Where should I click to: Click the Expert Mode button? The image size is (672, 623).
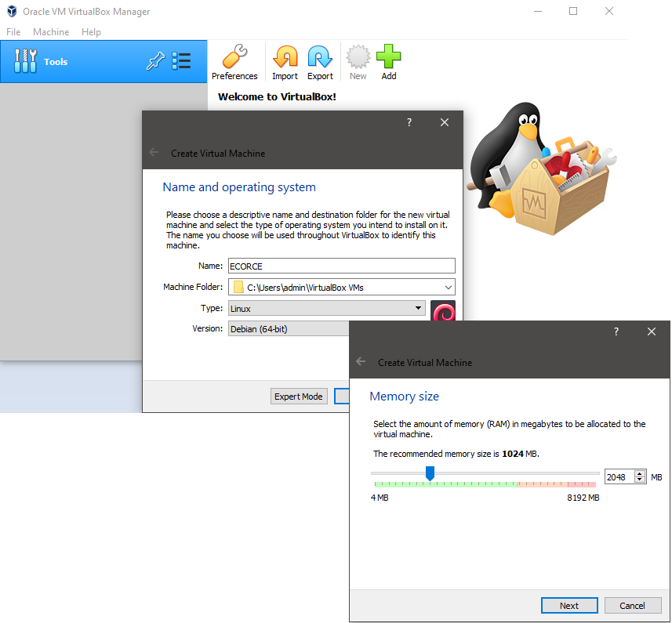(298, 397)
